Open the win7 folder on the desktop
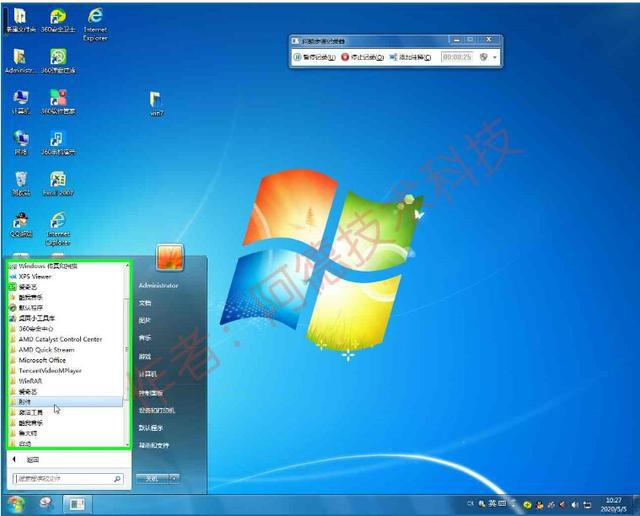 pos(156,104)
